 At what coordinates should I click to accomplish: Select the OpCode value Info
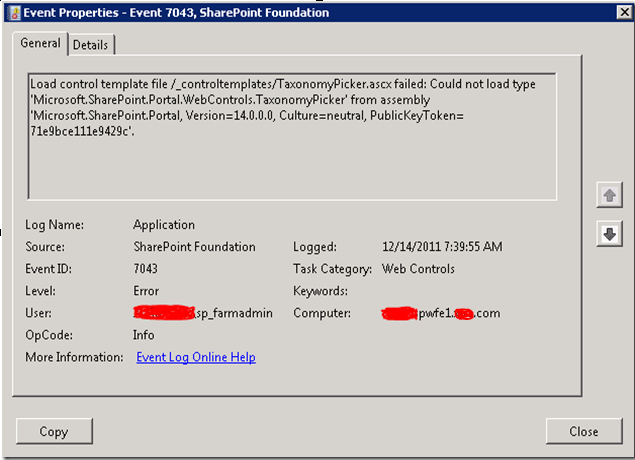[143, 335]
